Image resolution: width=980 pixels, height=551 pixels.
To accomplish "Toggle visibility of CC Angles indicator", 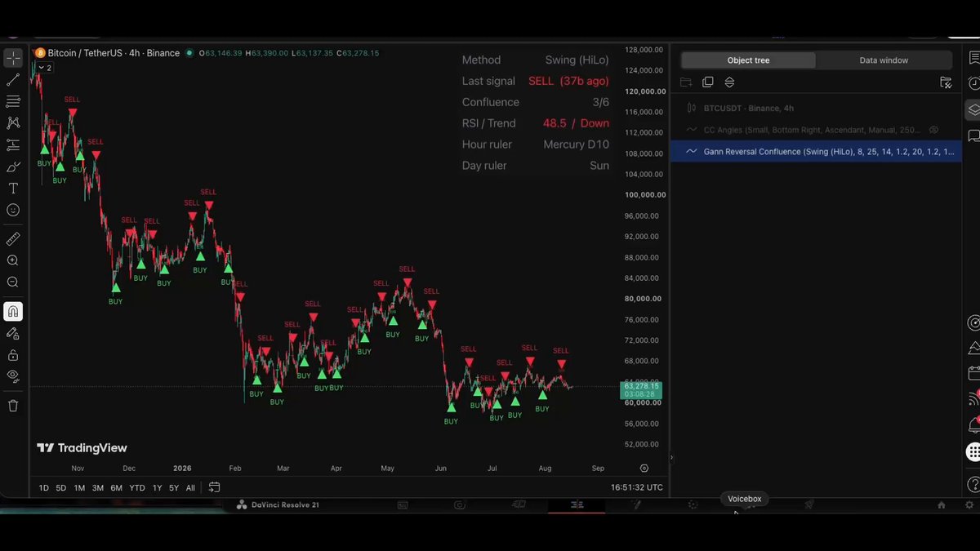I will [934, 130].
